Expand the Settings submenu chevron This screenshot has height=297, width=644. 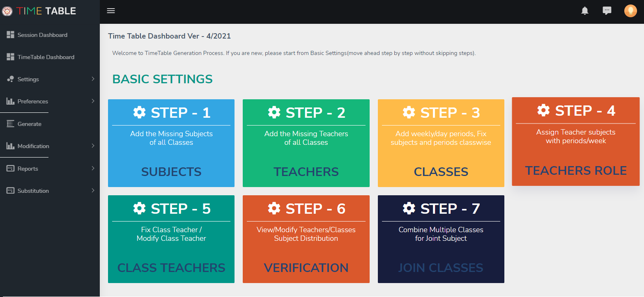tap(93, 79)
